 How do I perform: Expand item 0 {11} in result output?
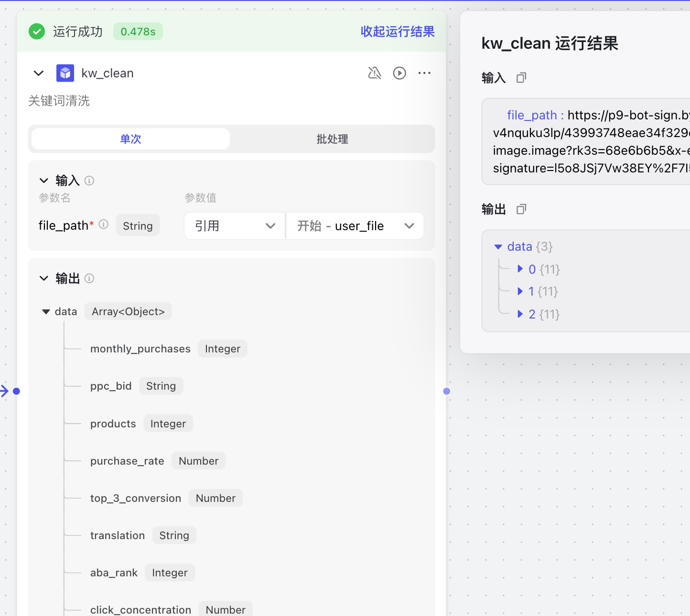[x=520, y=269]
